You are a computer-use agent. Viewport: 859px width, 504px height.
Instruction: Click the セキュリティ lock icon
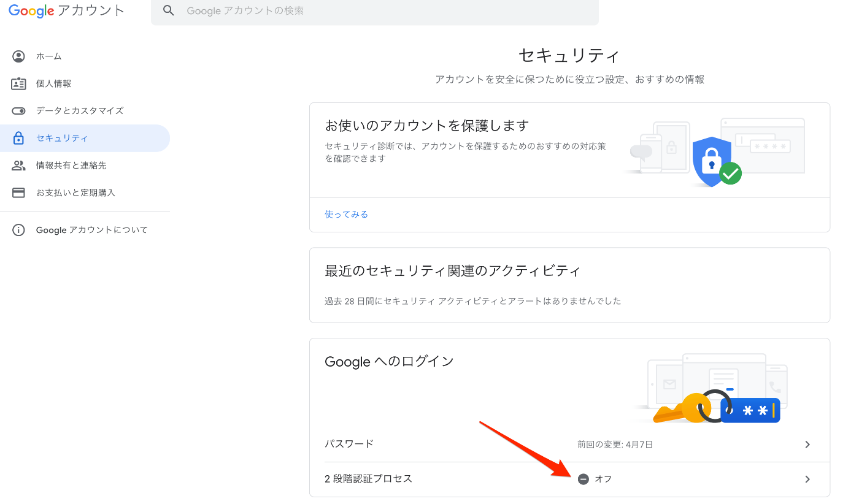point(19,138)
